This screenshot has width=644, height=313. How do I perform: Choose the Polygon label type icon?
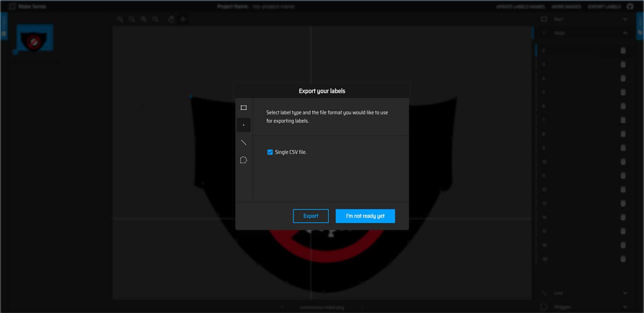(x=244, y=160)
